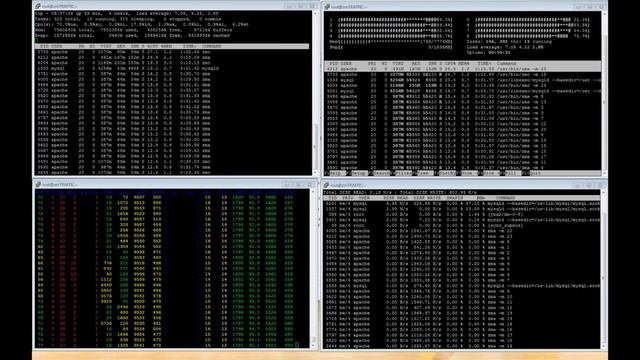Click top window's PID USER column header bar

[172, 47]
